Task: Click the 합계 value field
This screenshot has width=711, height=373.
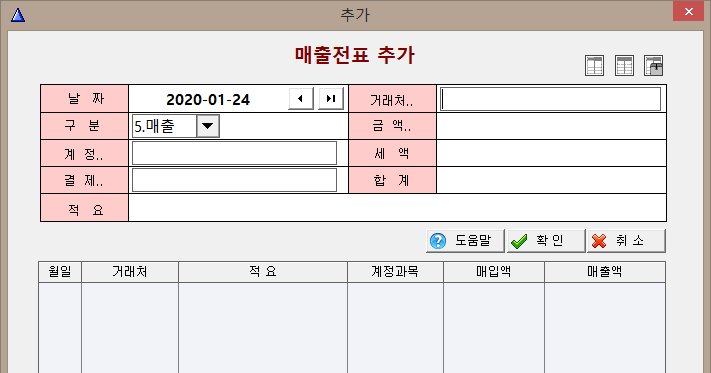Action: pos(551,180)
